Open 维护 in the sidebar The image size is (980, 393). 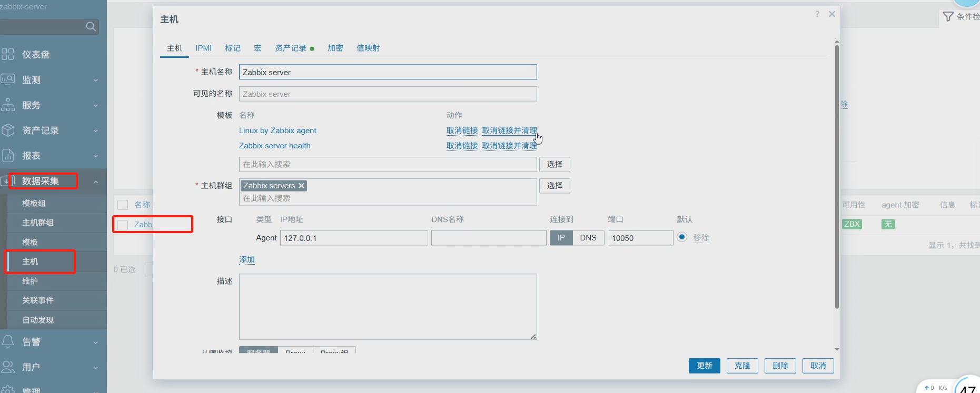(30, 281)
